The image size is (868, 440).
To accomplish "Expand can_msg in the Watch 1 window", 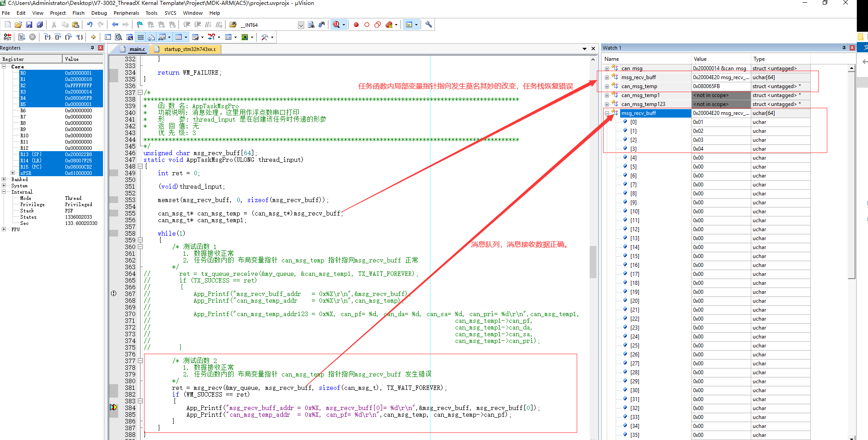I will pyautogui.click(x=607, y=68).
